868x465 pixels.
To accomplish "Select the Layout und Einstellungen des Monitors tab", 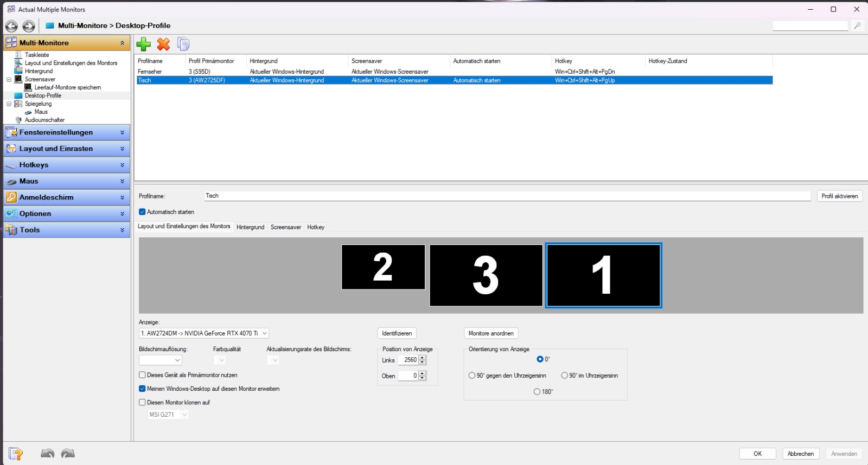I will 184,227.
